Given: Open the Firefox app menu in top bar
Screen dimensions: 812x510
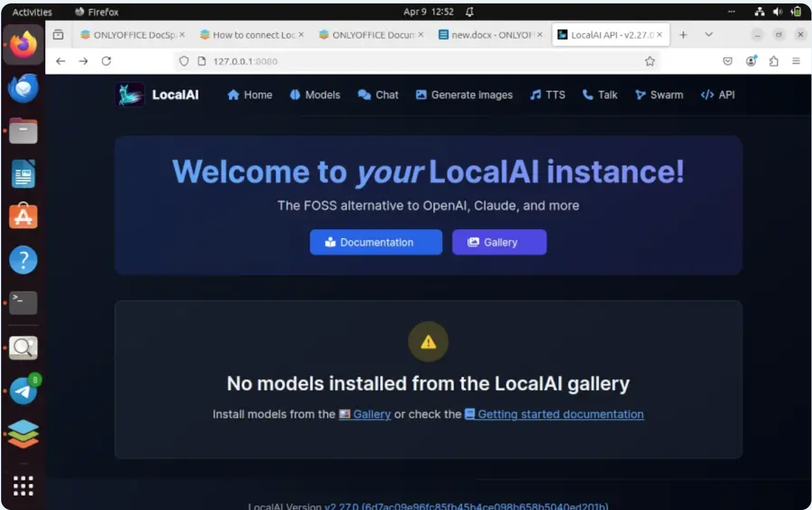Looking at the screenshot, I should click(97, 12).
